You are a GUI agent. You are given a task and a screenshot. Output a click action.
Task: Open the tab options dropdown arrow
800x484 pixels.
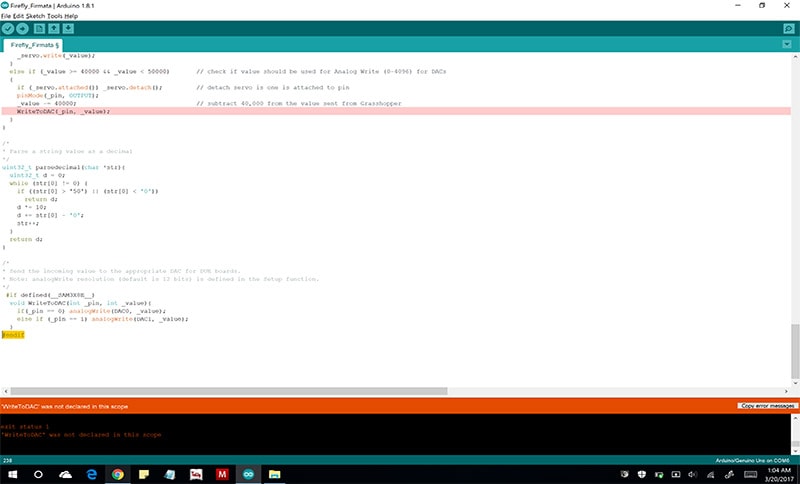[x=787, y=44]
